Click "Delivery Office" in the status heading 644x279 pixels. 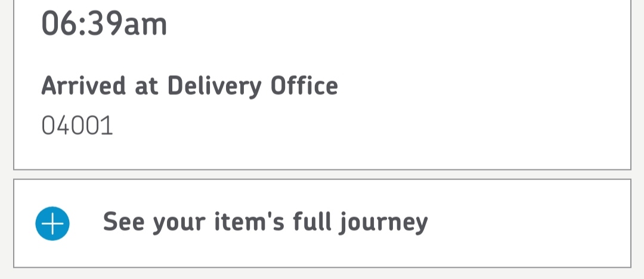(x=253, y=86)
